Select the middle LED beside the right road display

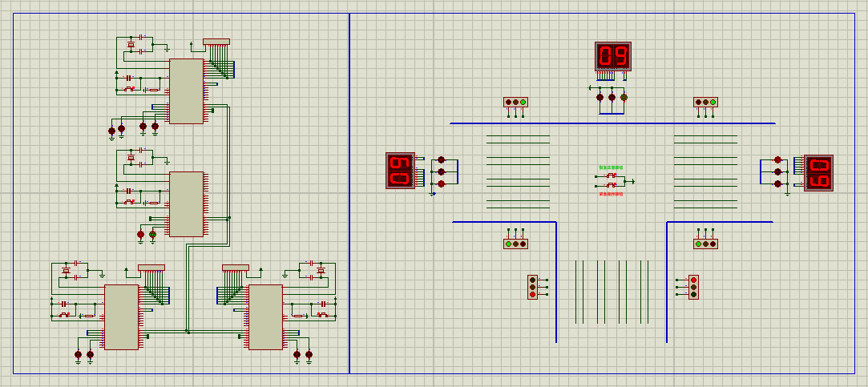[777, 171]
